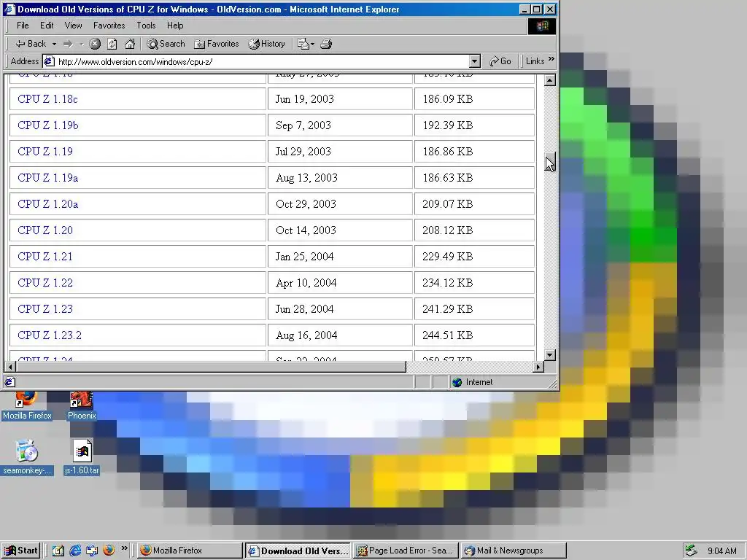
Task: Expand the Links toolbar chevron
Action: [551, 59]
